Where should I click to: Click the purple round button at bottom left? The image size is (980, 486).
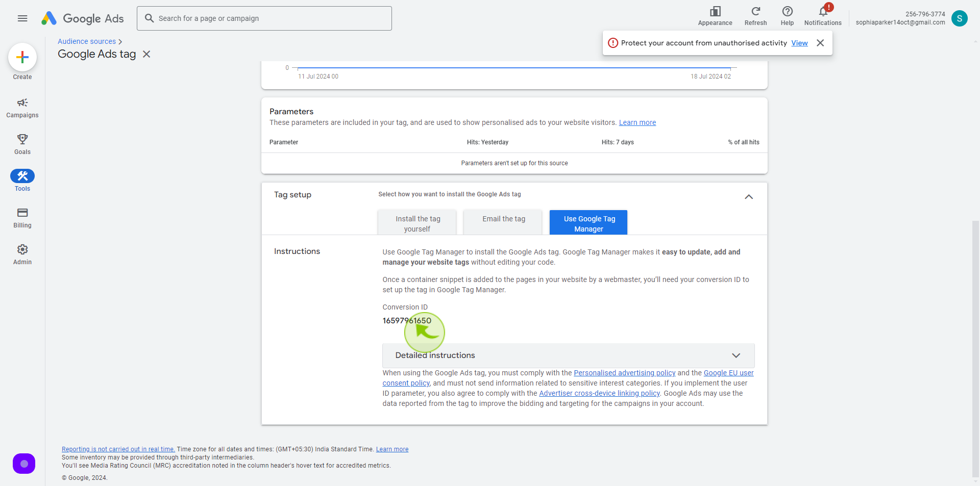pyautogui.click(x=24, y=464)
